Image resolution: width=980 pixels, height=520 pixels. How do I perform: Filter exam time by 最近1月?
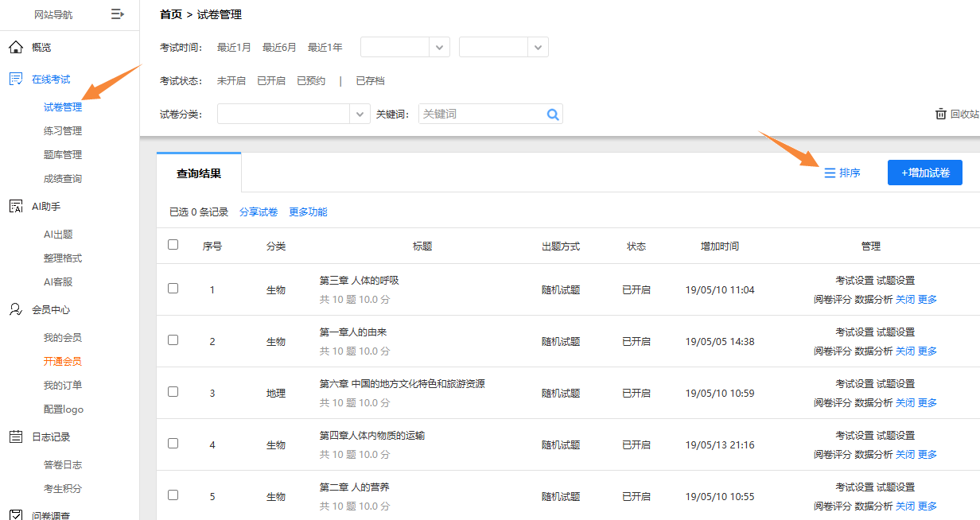pos(234,48)
